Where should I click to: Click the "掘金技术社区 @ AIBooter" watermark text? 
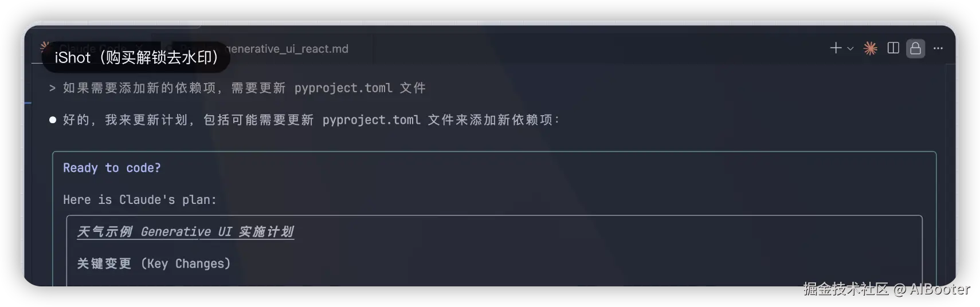pos(886,289)
